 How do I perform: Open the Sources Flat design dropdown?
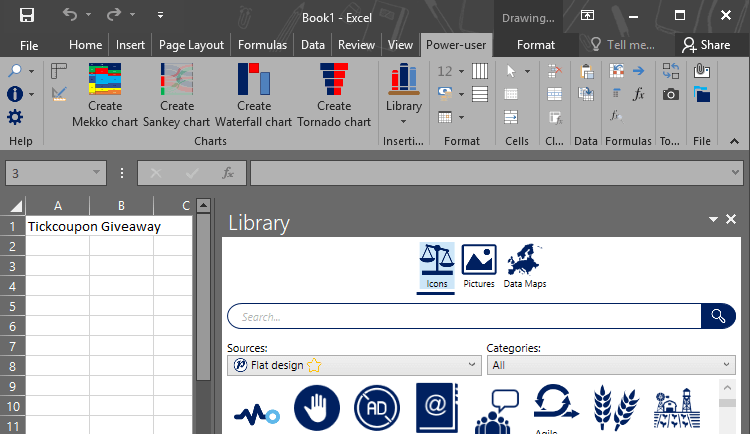[354, 366]
